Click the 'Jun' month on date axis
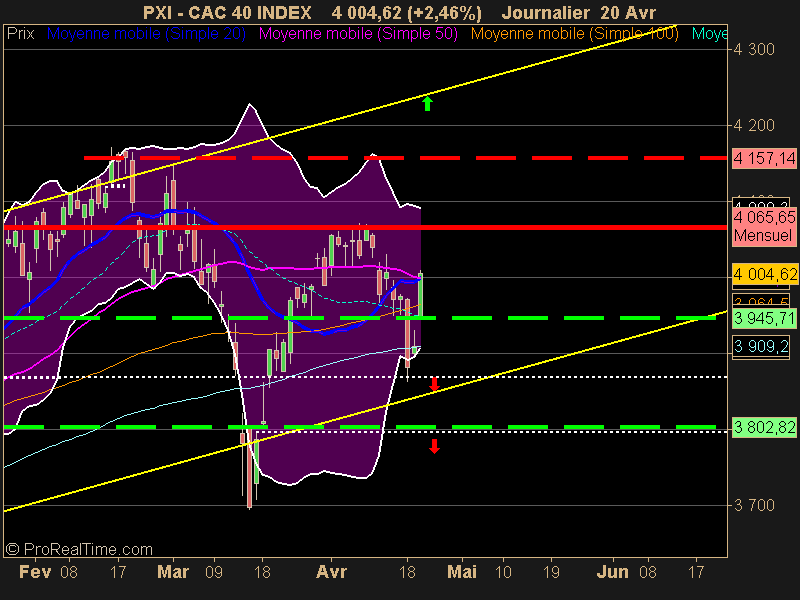 click(x=612, y=571)
